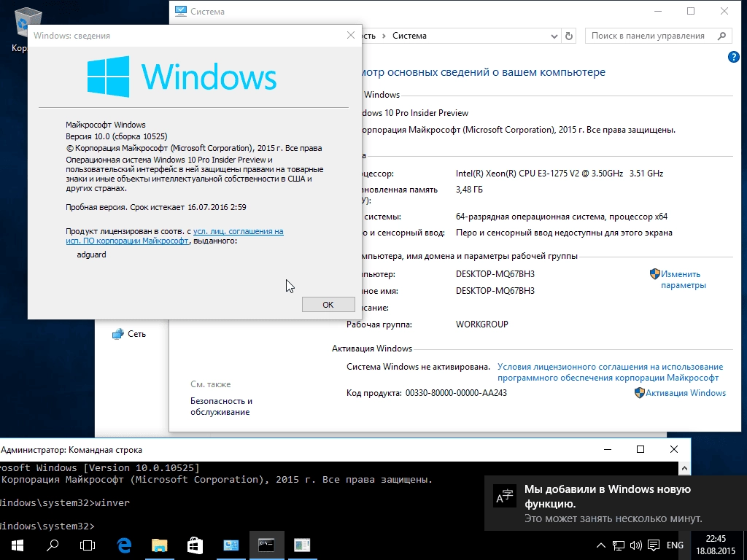This screenshot has height=560, width=747.
Task: Close the Windows: сведения dialog
Action: click(351, 35)
